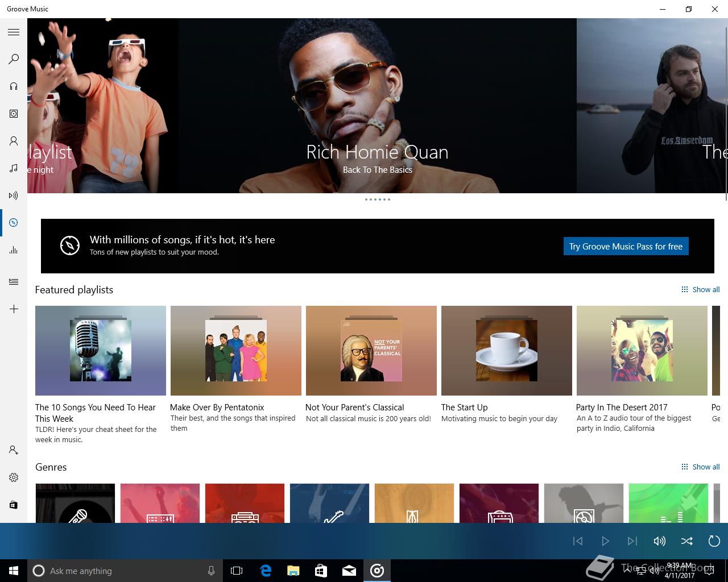
Task: Open the tan yellow genre tile
Action: 414,503
